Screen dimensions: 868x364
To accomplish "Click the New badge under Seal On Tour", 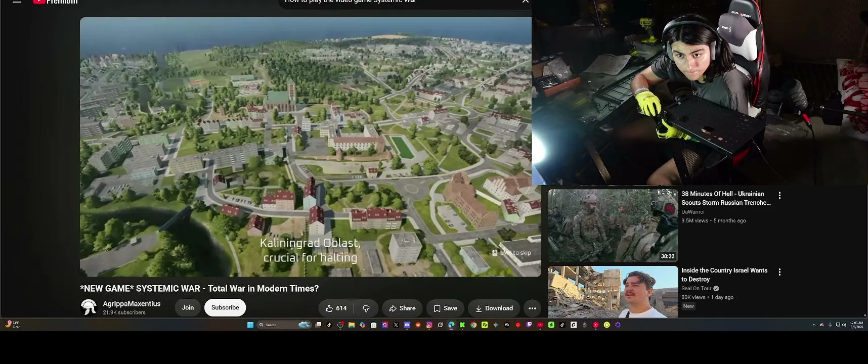I will pyautogui.click(x=688, y=306).
